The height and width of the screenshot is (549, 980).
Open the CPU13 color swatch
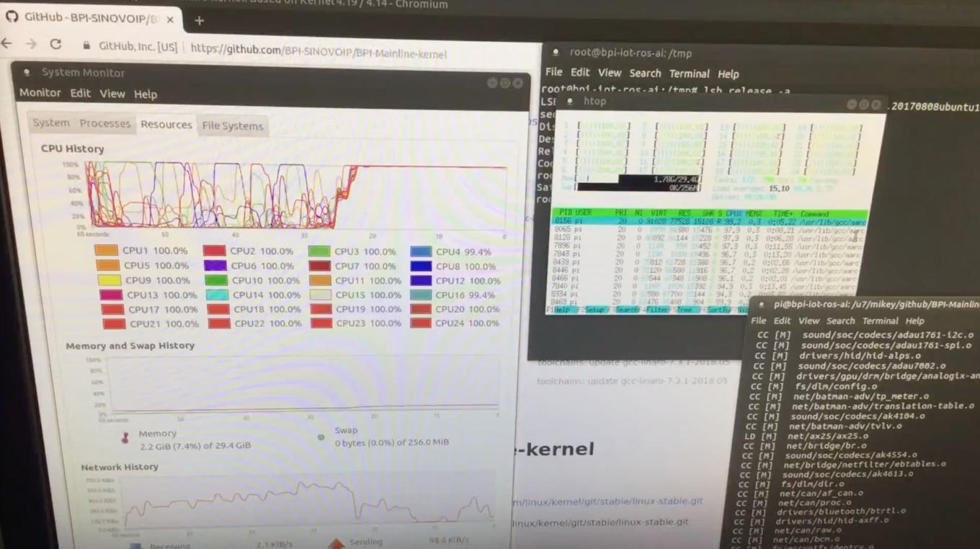point(111,295)
